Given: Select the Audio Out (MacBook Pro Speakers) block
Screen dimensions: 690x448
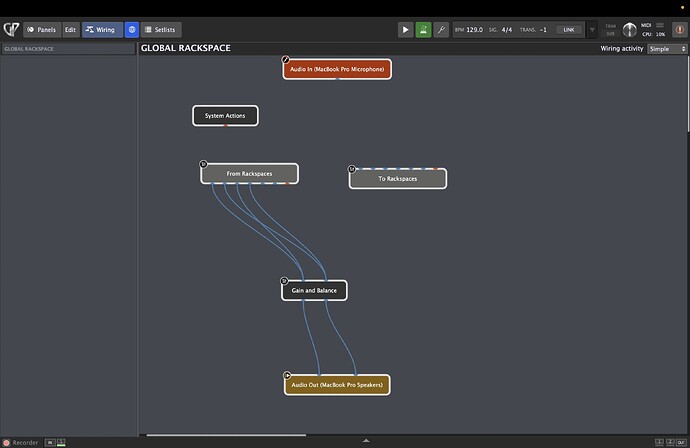Looking at the screenshot, I should 337,385.
